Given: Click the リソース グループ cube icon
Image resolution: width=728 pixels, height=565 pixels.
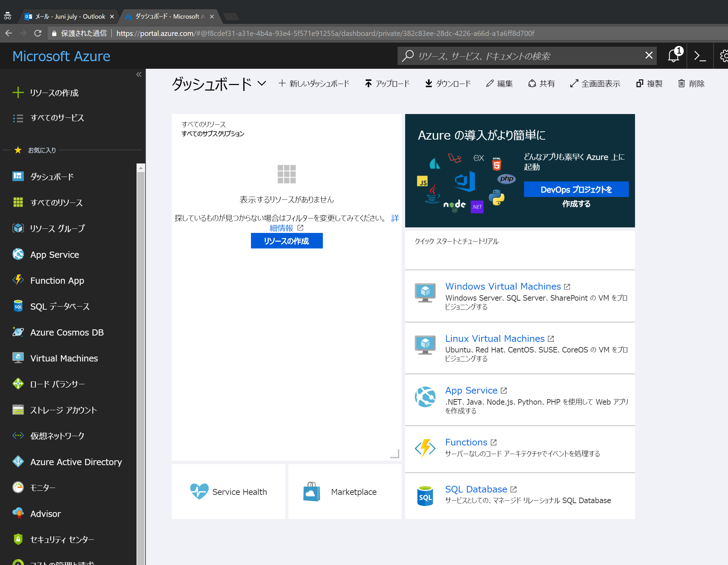Looking at the screenshot, I should point(18,228).
